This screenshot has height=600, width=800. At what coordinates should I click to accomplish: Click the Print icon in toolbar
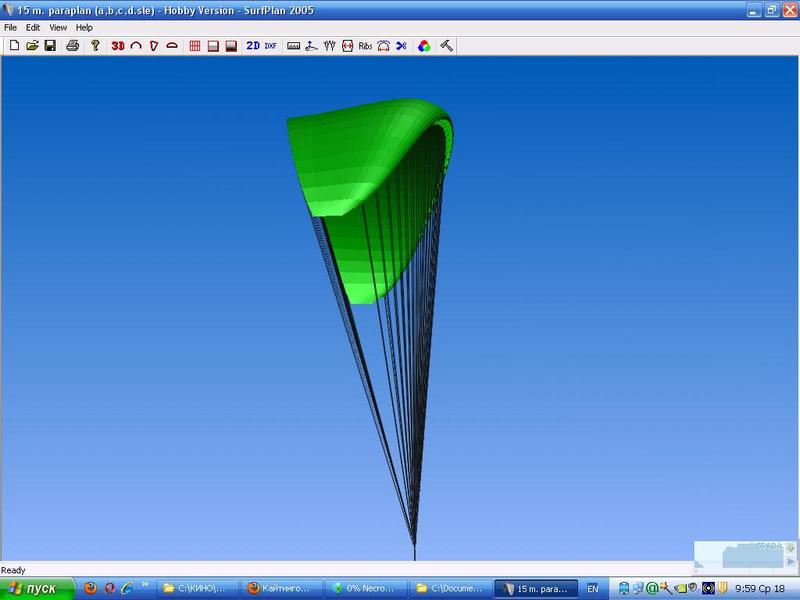click(x=72, y=46)
